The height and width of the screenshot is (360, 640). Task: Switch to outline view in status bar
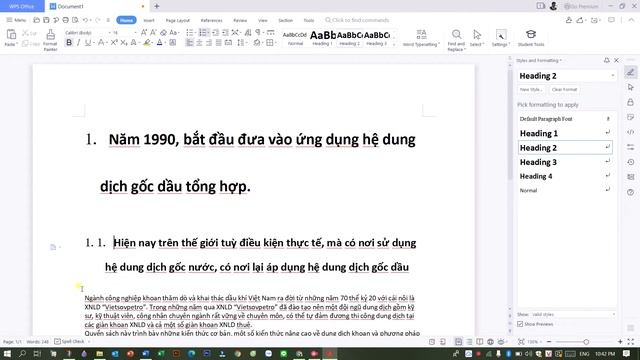coord(469,341)
